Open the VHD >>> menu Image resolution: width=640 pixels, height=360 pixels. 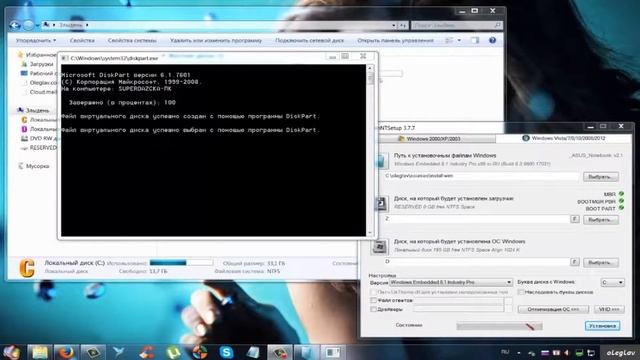point(609,309)
